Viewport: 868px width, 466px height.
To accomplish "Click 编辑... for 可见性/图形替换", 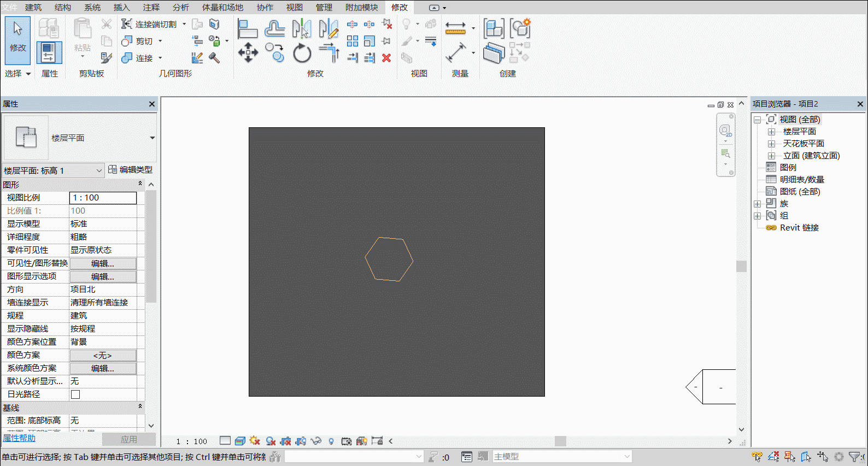I will tap(103, 263).
